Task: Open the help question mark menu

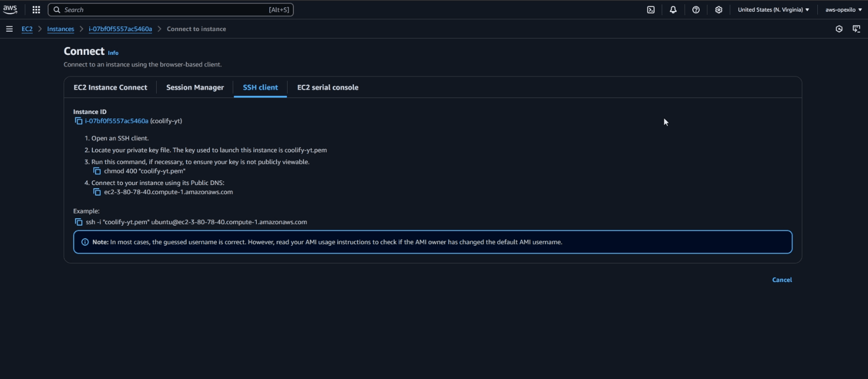Action: [x=695, y=9]
